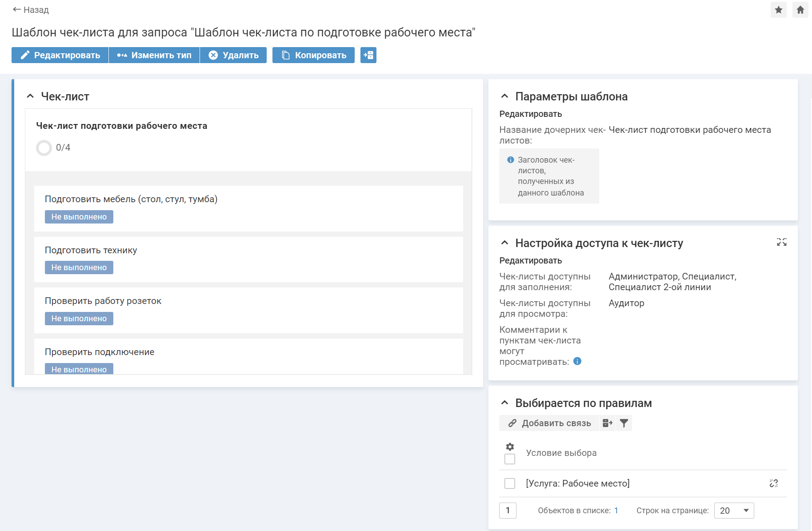Click the export icon next to Добавить связь
The height and width of the screenshot is (531, 812).
pos(607,423)
